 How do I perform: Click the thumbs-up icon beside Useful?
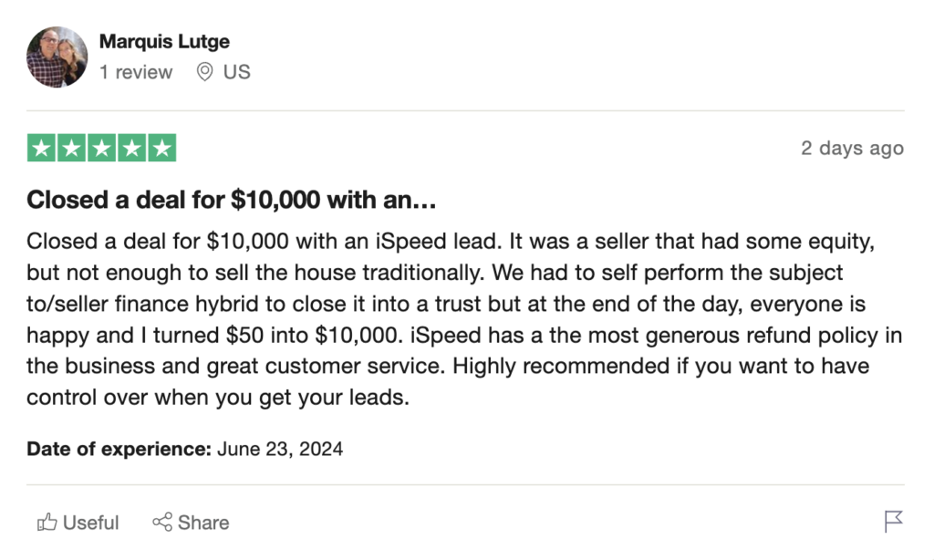47,523
